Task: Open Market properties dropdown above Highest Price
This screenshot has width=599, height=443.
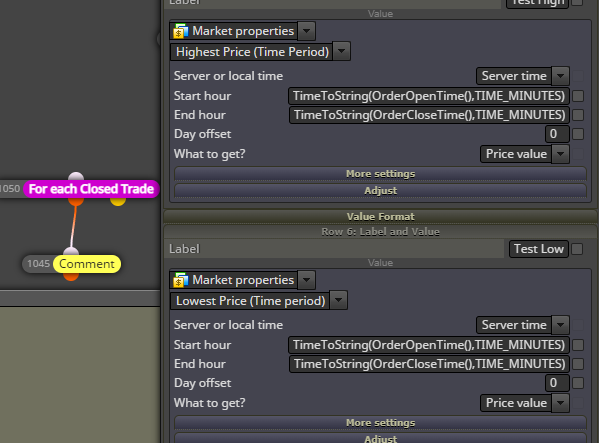Action: click(306, 31)
